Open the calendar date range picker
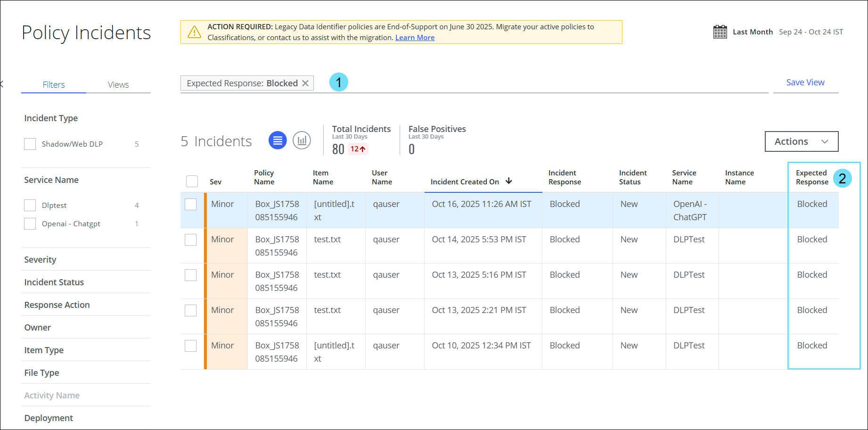This screenshot has width=868, height=430. pos(720,32)
